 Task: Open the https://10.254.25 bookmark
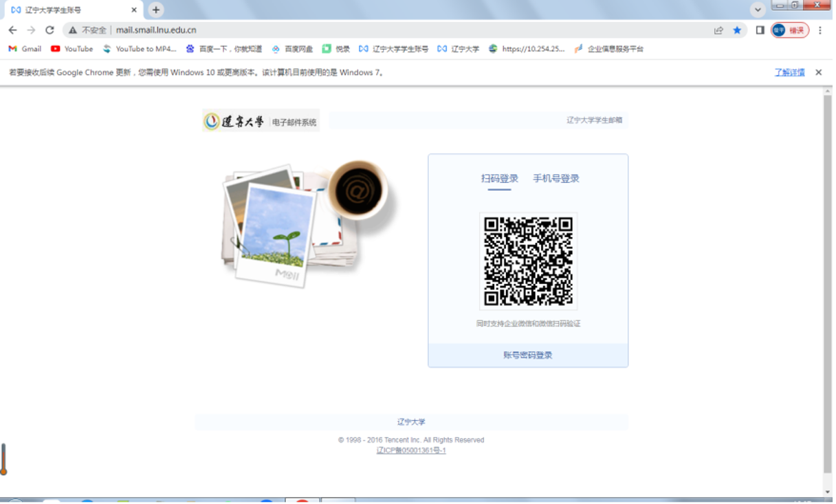click(527, 49)
